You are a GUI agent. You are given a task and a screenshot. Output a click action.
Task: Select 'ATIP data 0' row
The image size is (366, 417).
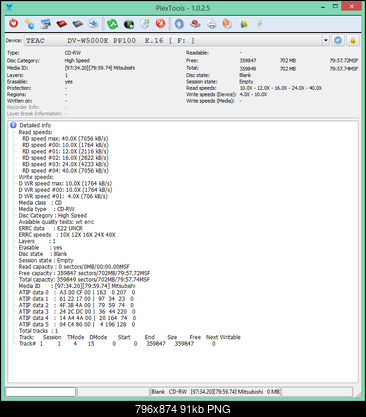coord(77,292)
